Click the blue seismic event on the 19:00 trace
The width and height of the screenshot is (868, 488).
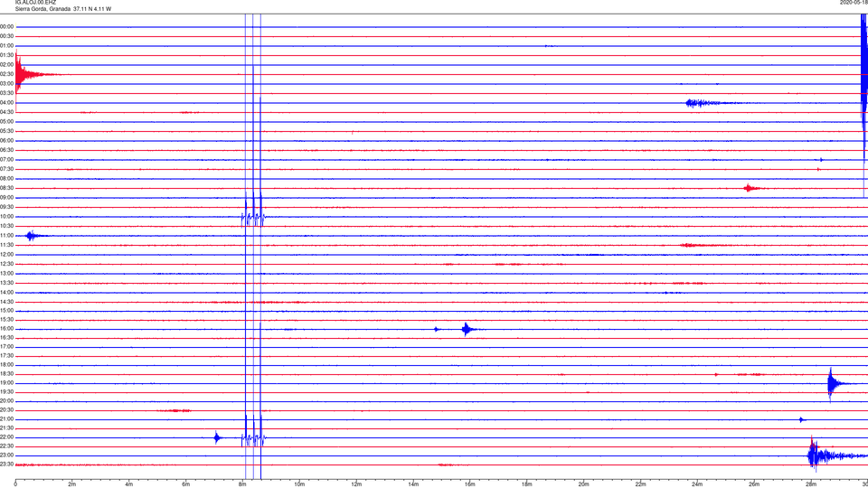pos(839,383)
